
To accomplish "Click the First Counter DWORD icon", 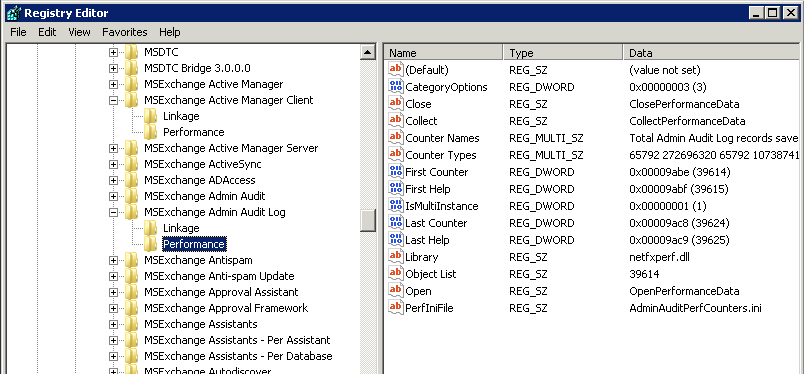I will click(x=395, y=171).
